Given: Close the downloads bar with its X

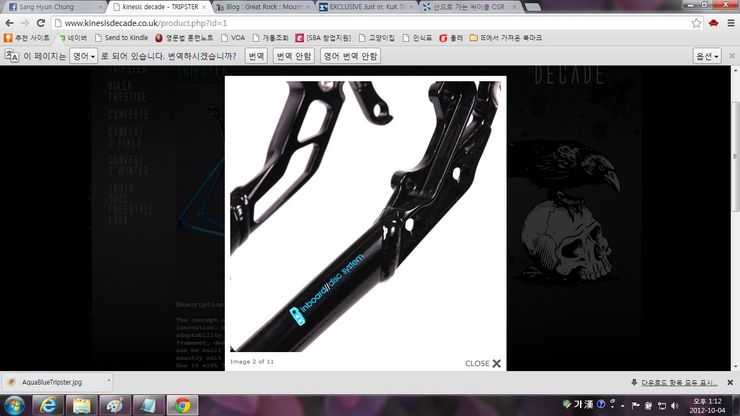Looking at the screenshot, I should 730,382.
